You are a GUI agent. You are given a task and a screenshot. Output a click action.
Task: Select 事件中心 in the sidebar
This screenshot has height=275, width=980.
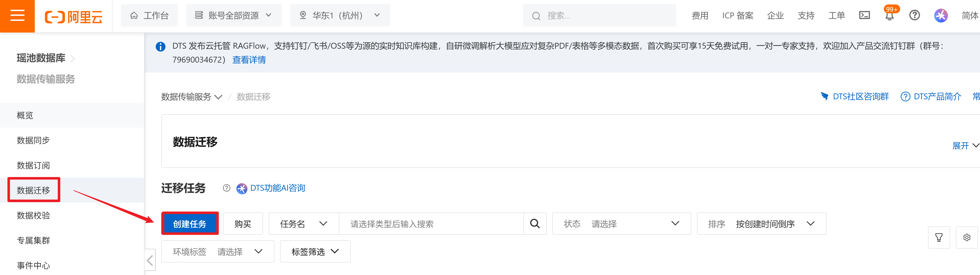tap(72, 265)
